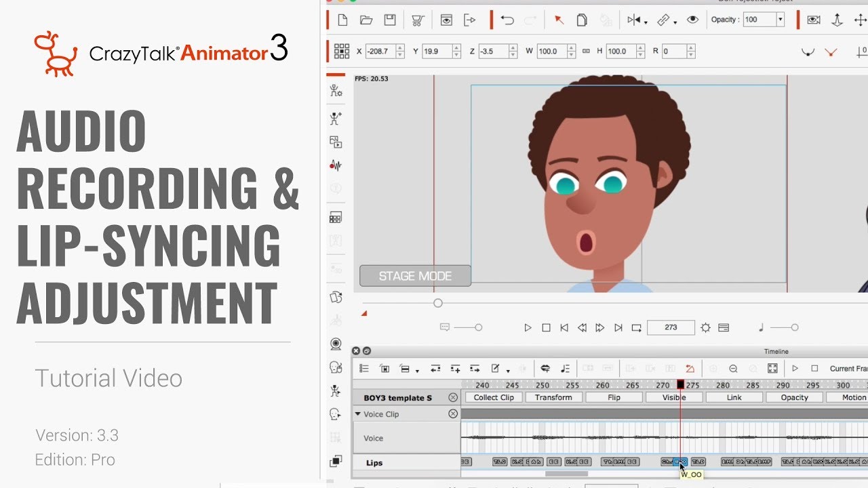Increase or decrease the Y value stepper

click(x=457, y=51)
